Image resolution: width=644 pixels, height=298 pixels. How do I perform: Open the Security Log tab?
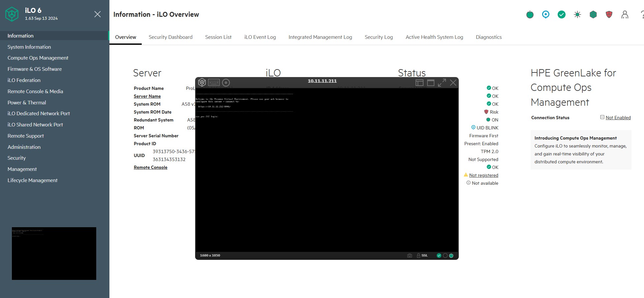click(379, 37)
